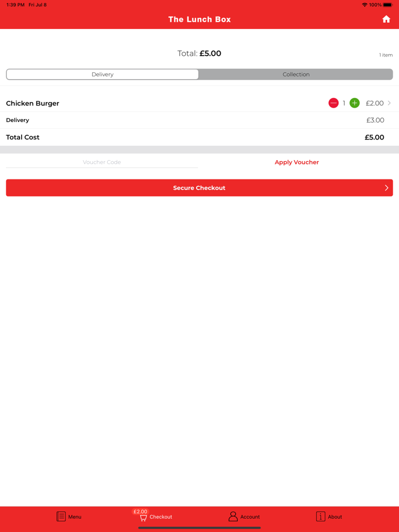
Task: Tap the home icon in header
Action: point(386,19)
